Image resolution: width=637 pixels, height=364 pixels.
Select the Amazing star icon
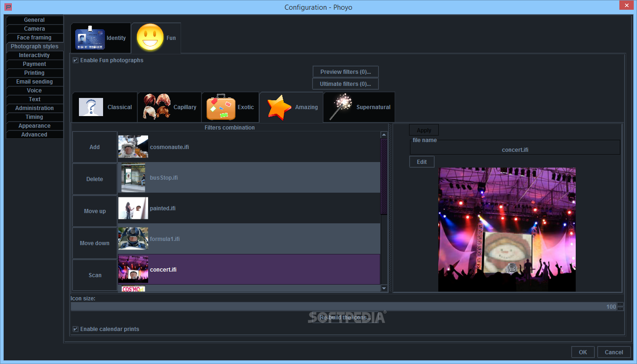(x=279, y=107)
